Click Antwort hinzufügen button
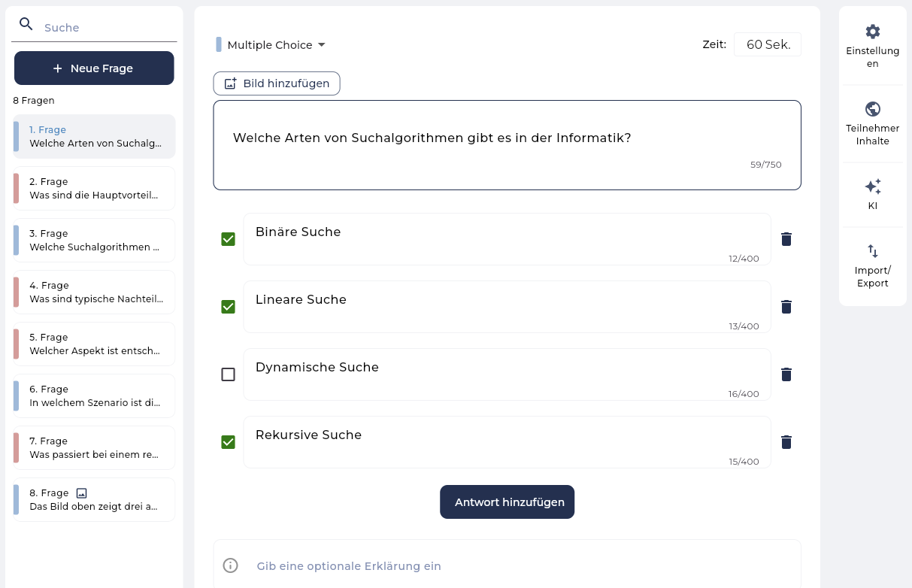The width and height of the screenshot is (912, 588). point(508,502)
